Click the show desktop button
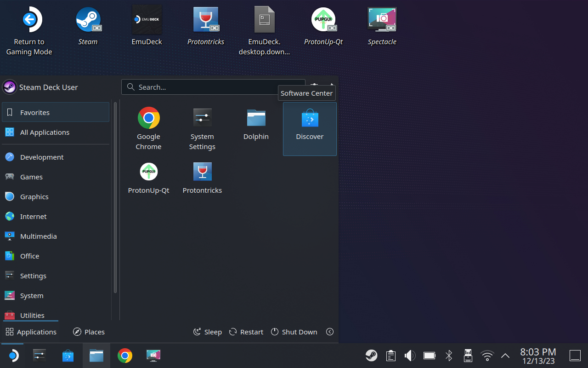 (x=575, y=356)
